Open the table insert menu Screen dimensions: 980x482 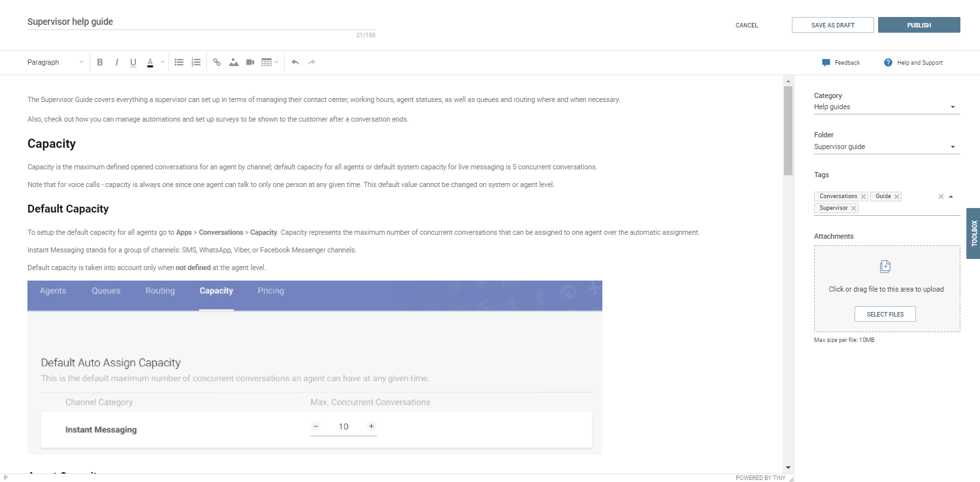tap(270, 63)
